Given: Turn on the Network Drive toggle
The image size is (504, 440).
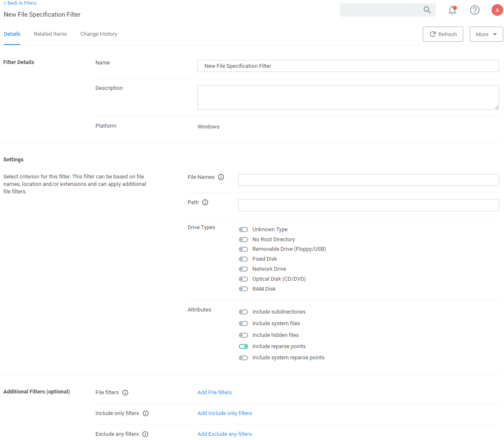Looking at the screenshot, I should tap(243, 269).
